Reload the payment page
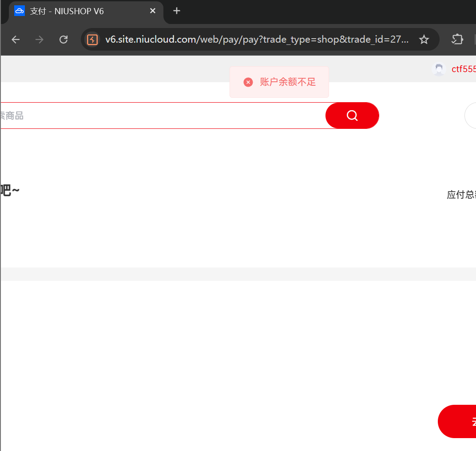 [63, 40]
